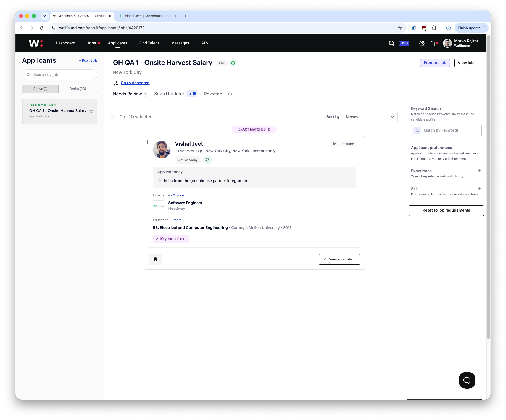Check the Vishal Jeet applicant checkbox
The width and height of the screenshot is (506, 420).
coord(150,142)
